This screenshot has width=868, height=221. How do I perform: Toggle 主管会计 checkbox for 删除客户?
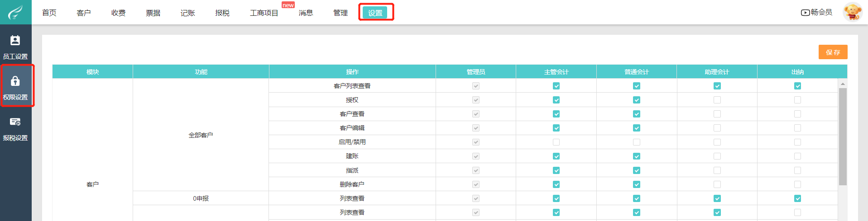(x=556, y=184)
